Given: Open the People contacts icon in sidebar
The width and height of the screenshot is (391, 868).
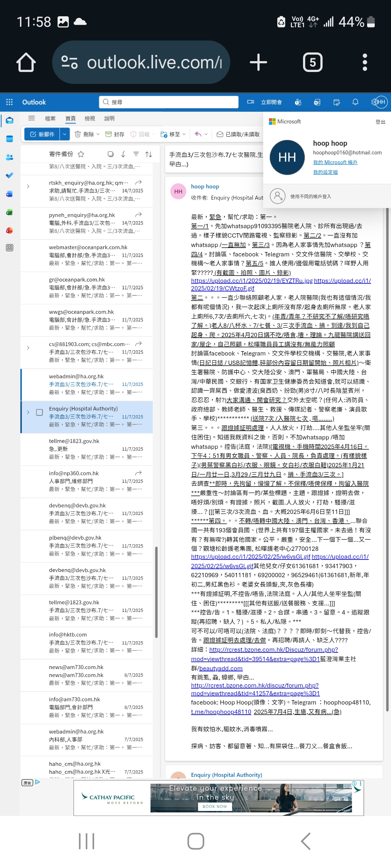Looking at the screenshot, I should tap(9, 157).
